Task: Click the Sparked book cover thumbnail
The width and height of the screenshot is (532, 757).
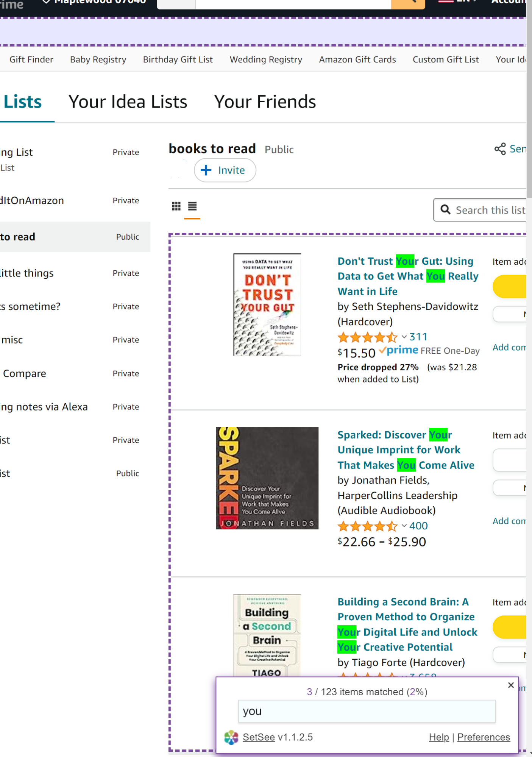Action: 267,478
